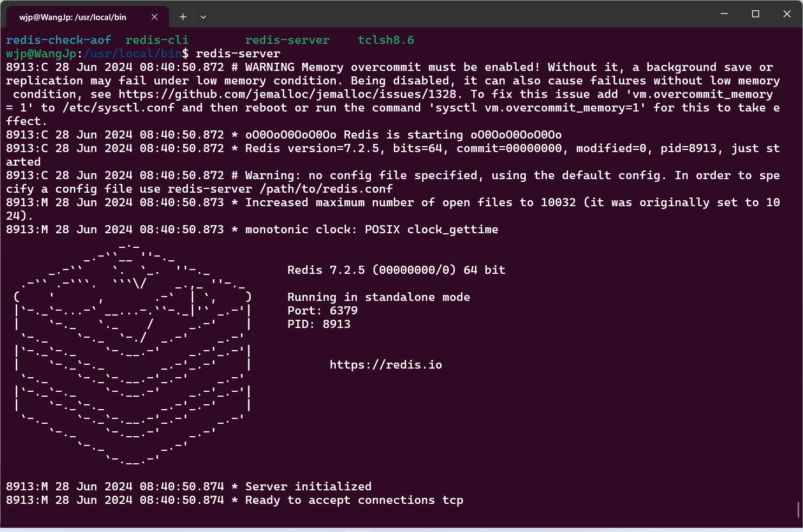Click 'Ready to accept connections tcp' line
The image size is (803, 532).
tap(234, 500)
